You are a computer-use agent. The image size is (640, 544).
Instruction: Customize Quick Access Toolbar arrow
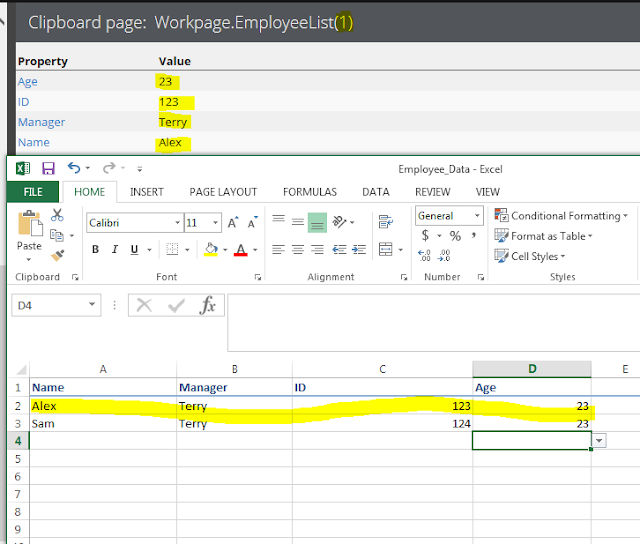[x=140, y=169]
